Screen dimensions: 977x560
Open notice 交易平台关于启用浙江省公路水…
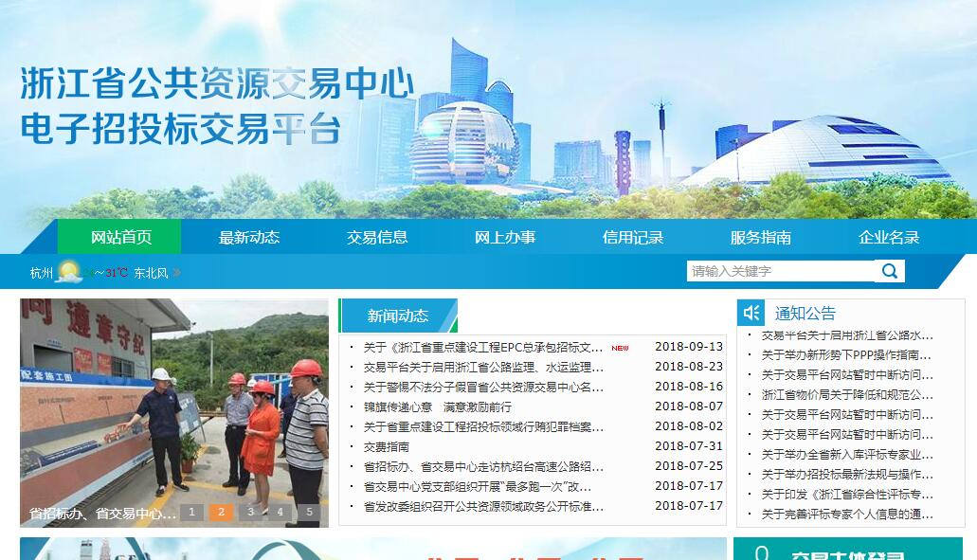pos(847,335)
